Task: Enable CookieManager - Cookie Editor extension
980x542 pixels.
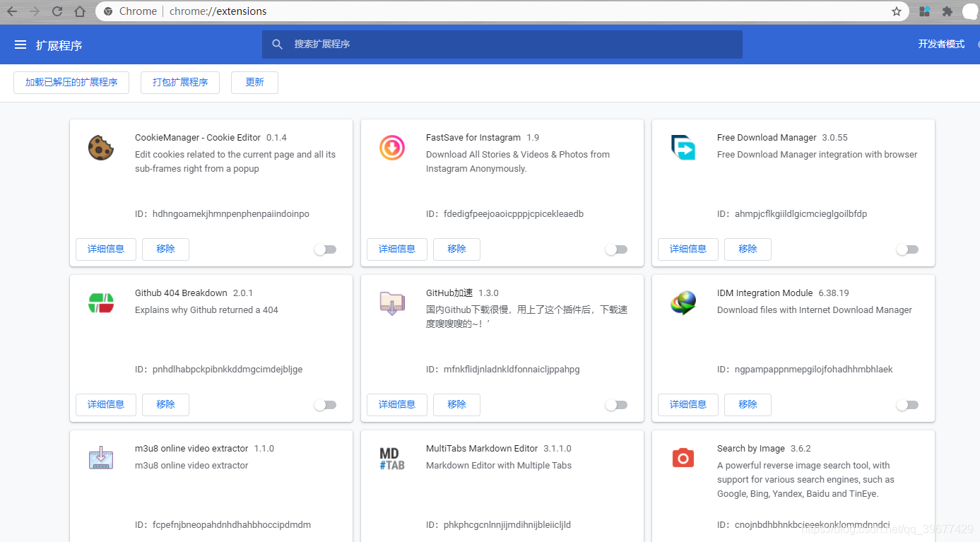Action: [326, 249]
